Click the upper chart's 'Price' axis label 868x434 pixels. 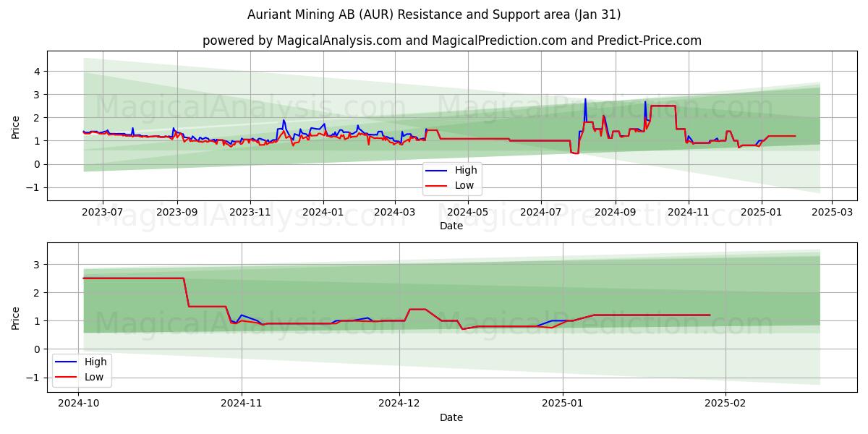[16, 126]
